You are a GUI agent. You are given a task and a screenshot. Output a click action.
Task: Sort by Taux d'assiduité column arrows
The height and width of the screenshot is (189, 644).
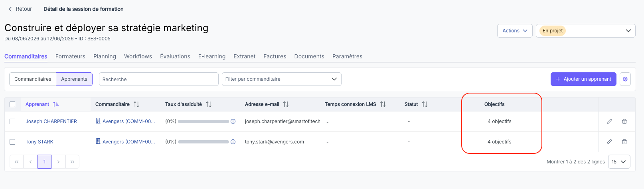pos(209,104)
